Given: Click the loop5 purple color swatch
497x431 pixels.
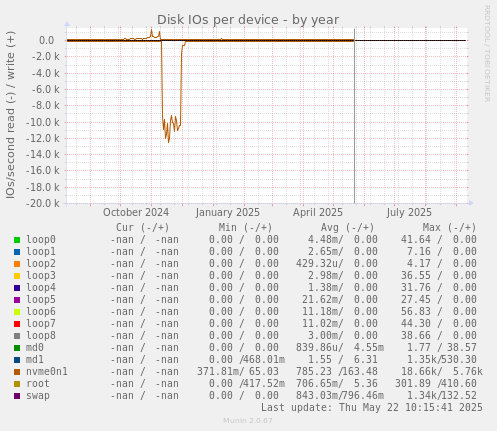Looking at the screenshot, I should (x=17, y=300).
